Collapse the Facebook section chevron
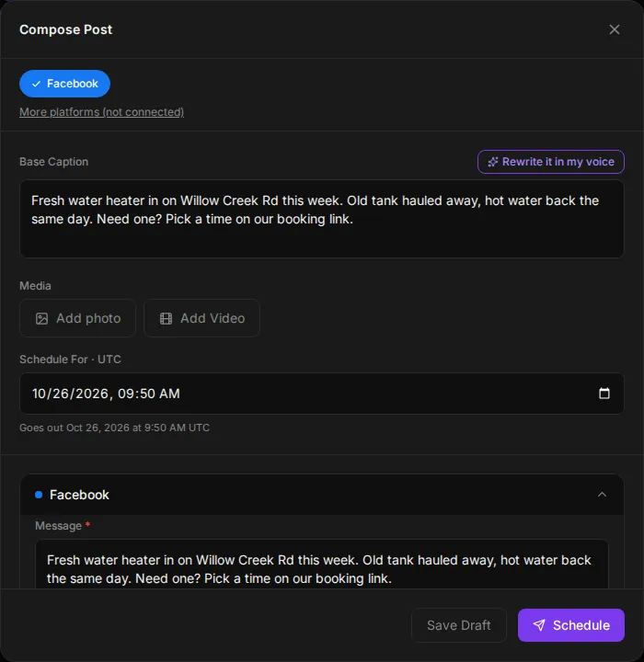 point(603,495)
